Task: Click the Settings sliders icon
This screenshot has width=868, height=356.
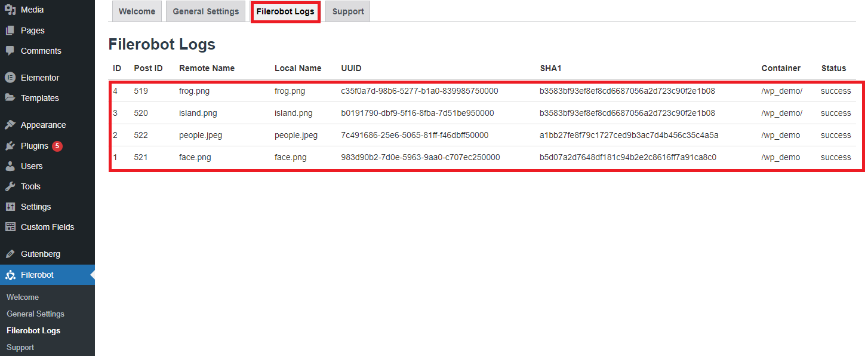Action: (x=10, y=207)
